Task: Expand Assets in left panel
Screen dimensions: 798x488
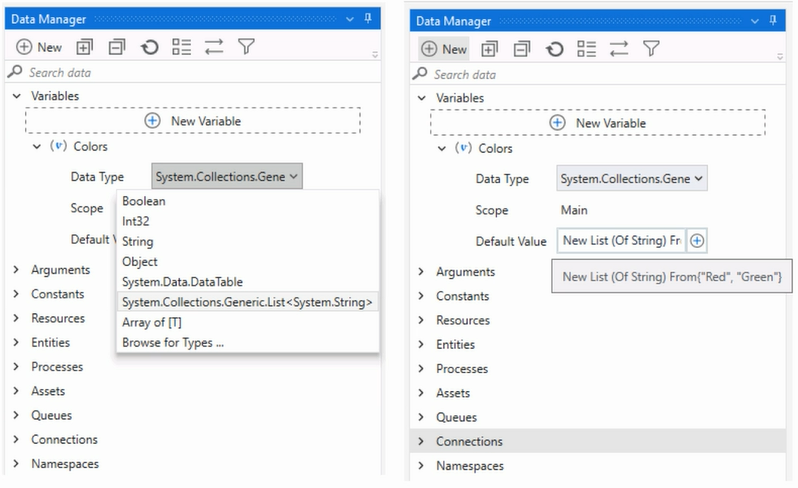Action: coord(16,391)
